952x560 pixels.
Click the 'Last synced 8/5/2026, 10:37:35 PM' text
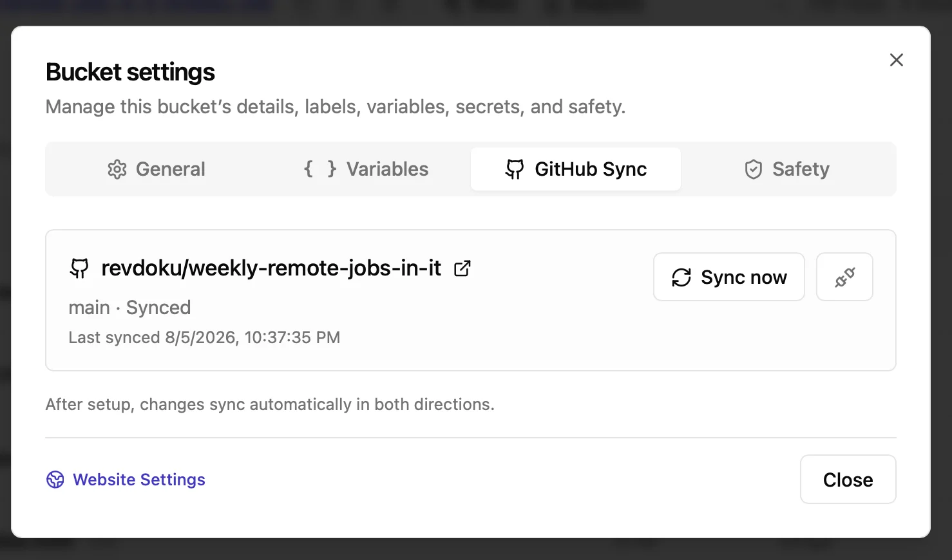click(204, 337)
